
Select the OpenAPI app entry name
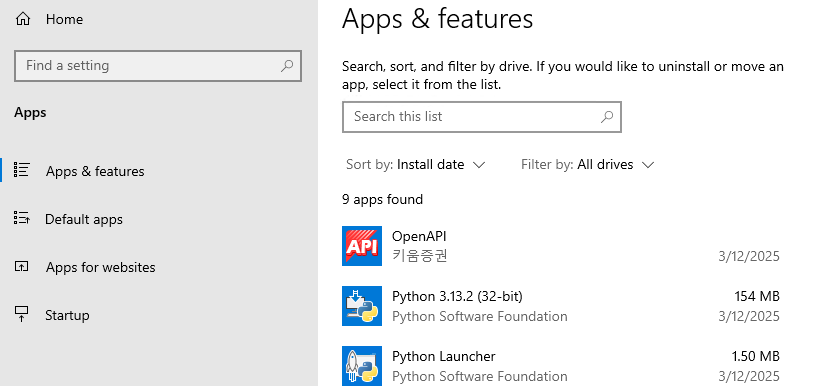click(419, 236)
